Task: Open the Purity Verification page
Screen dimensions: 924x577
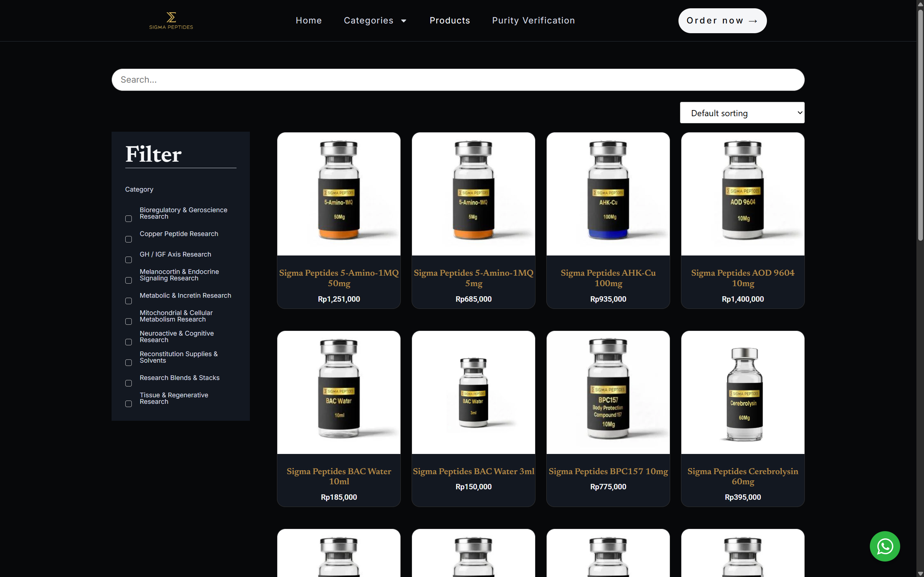Action: (533, 21)
